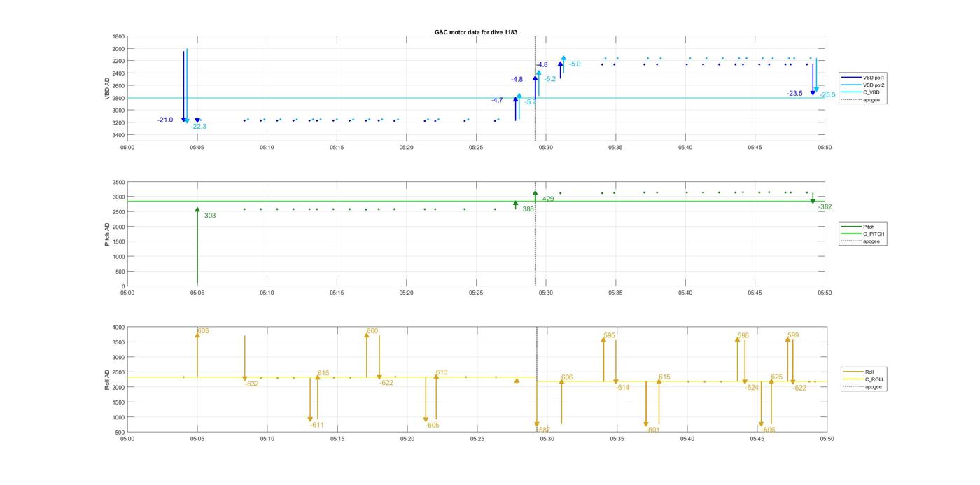The height and width of the screenshot is (485, 980).
Task: Click the '599' roll data label
Action: (x=793, y=336)
